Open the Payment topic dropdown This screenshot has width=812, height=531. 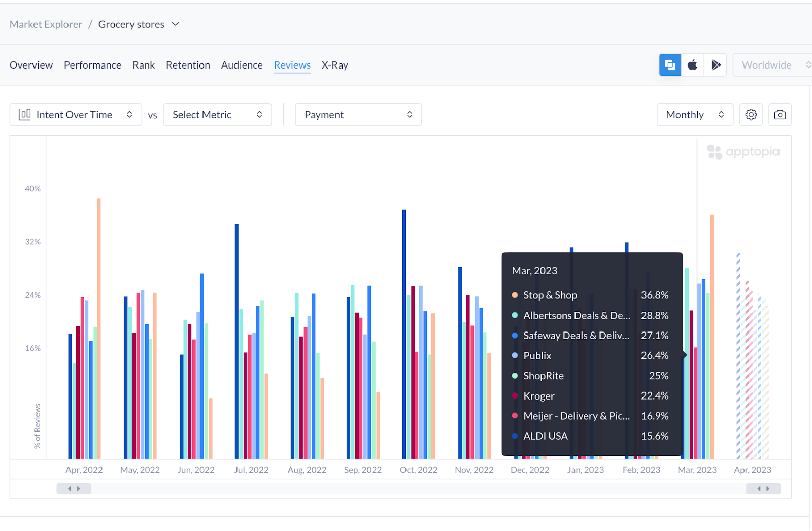coord(358,115)
